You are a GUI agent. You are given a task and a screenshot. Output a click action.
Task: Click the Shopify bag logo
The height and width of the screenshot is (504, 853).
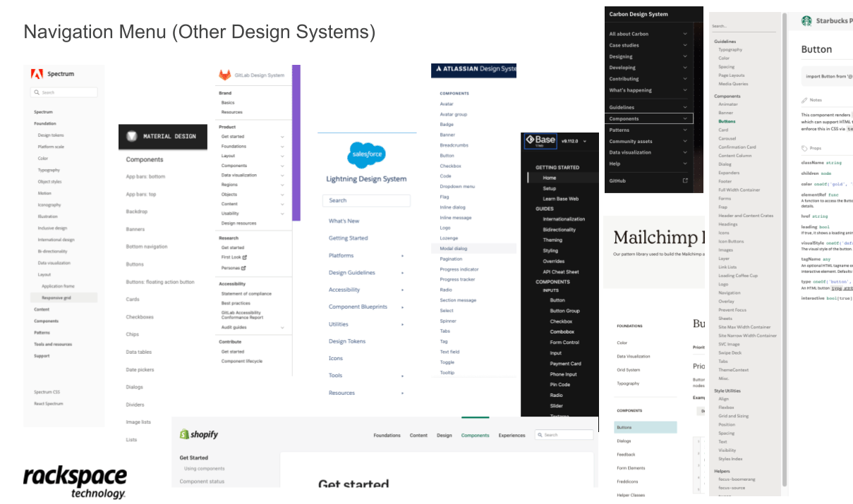[x=184, y=435]
